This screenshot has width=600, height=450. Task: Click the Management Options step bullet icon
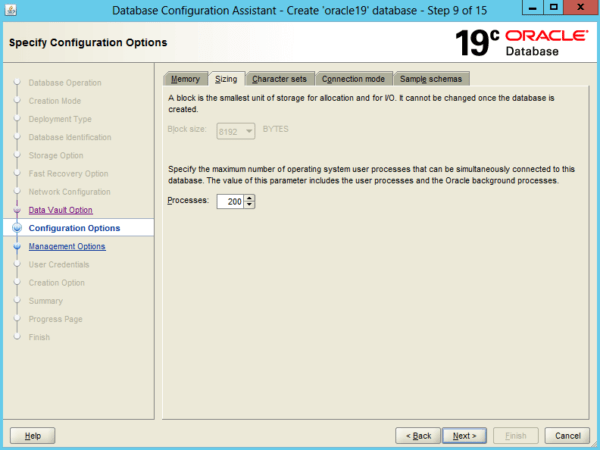pos(17,246)
